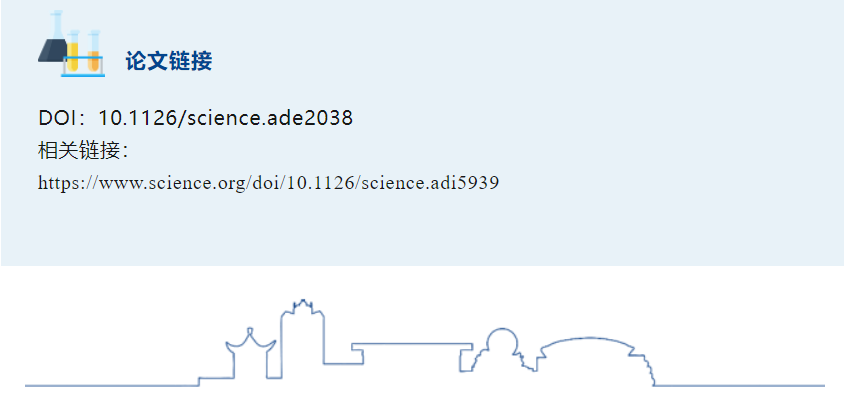This screenshot has width=844, height=409.
Task: Click the curved stadium roof outline
Action: pos(590,356)
